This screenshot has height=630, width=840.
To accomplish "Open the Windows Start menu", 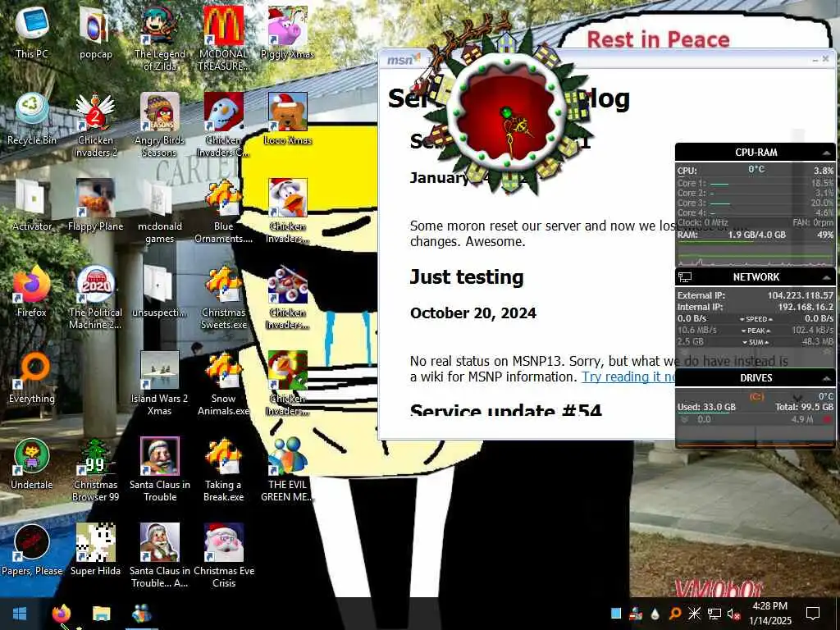I will click(20, 614).
